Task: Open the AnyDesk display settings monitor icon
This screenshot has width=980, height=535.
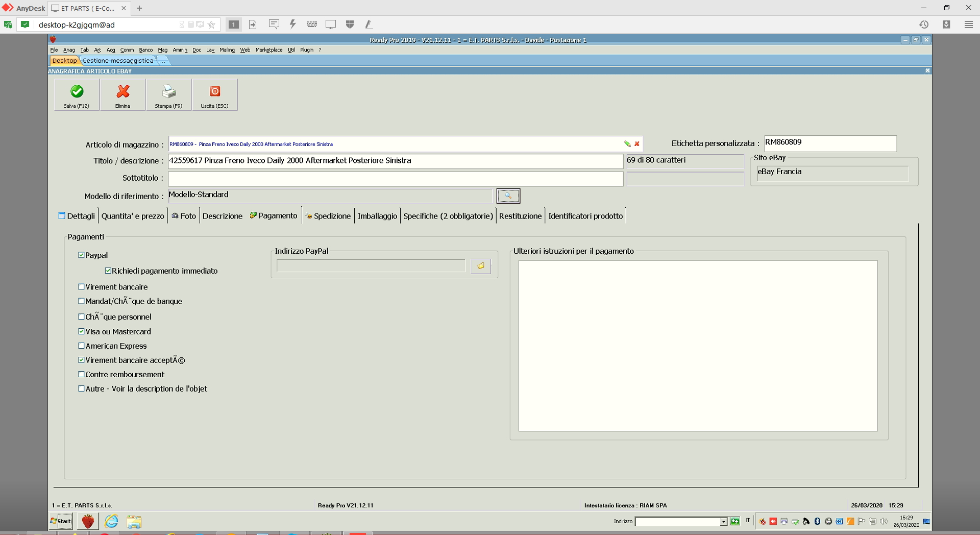Action: (x=331, y=25)
